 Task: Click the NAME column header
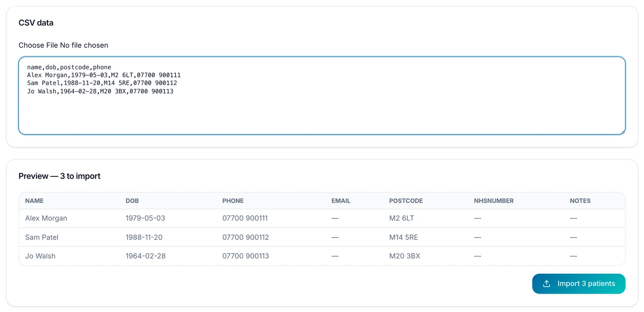coord(34,201)
